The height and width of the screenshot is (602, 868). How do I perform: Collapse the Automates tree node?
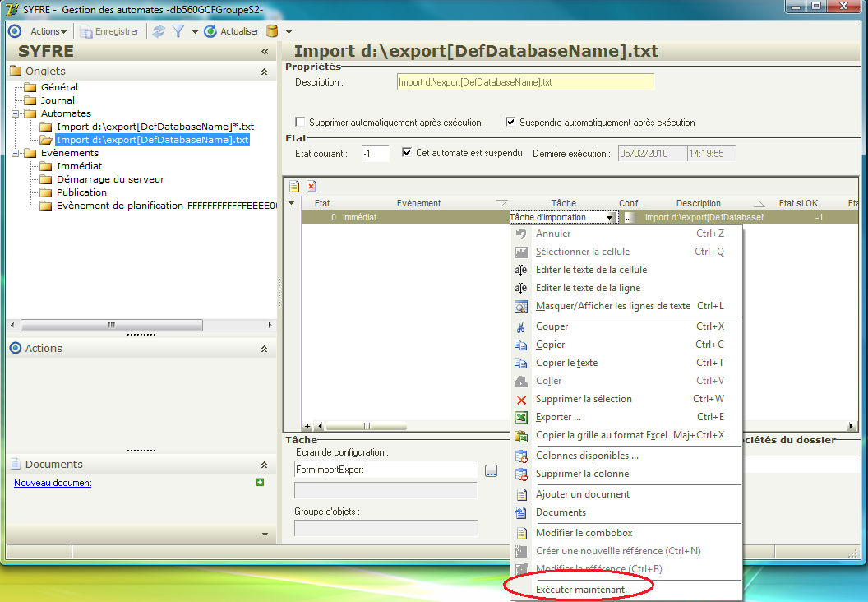pos(16,113)
